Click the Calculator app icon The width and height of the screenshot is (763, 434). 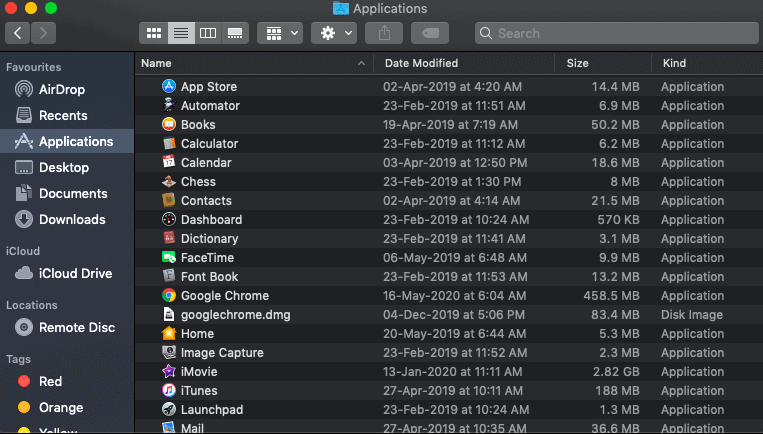(168, 144)
